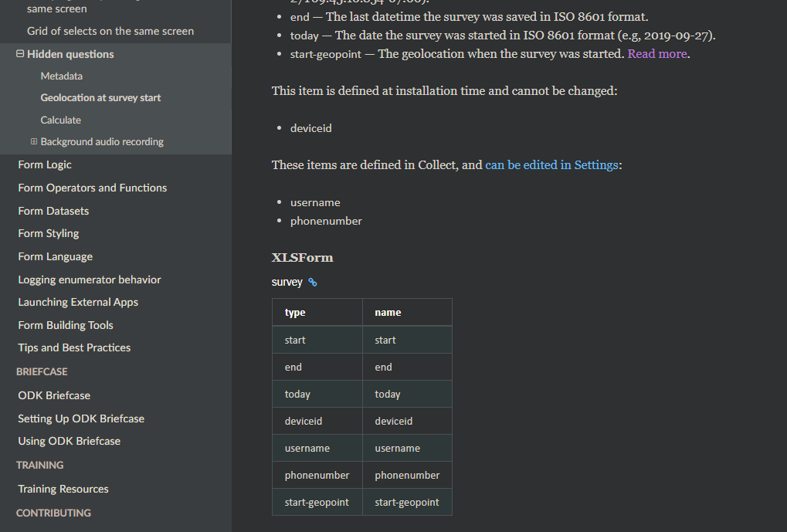Open the "Form Styling" page
The width and height of the screenshot is (787, 532).
tap(48, 233)
